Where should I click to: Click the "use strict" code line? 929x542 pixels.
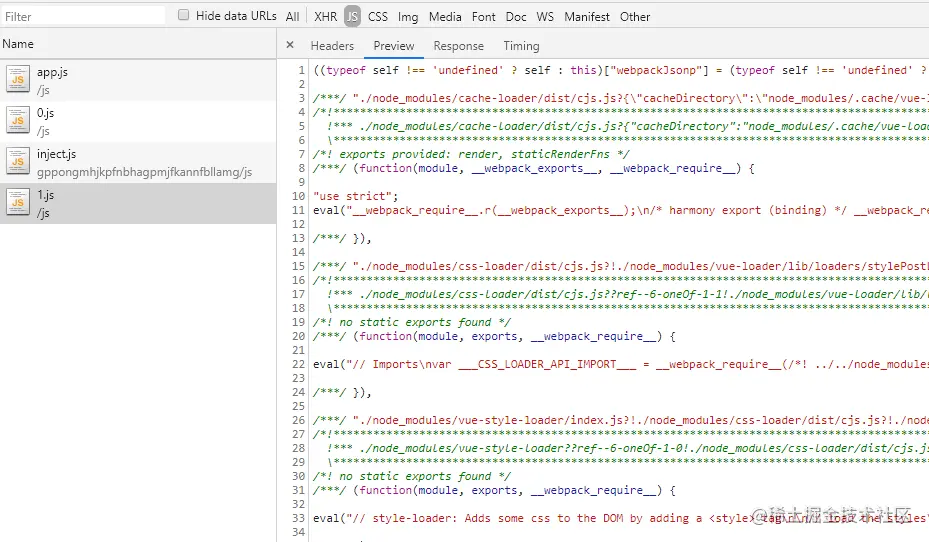[355, 196]
